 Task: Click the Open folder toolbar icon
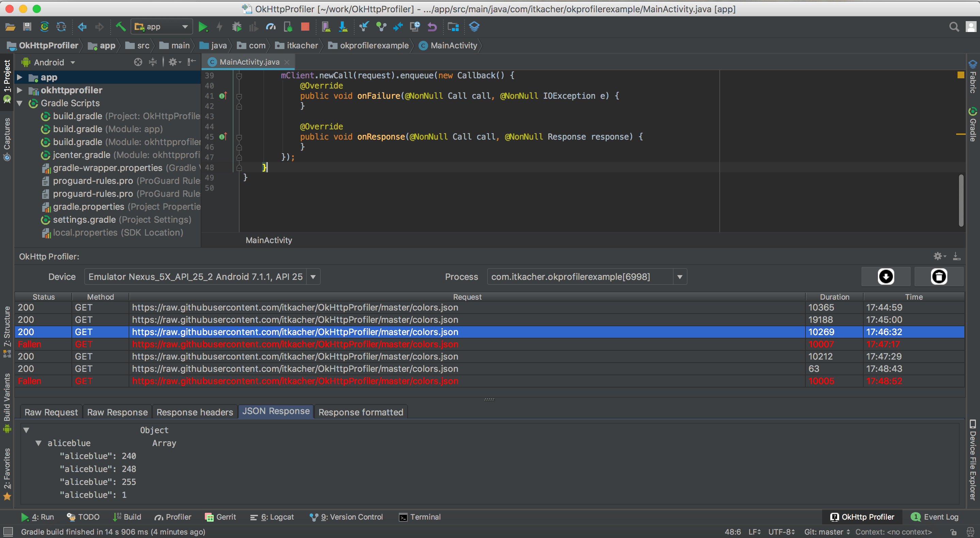pyautogui.click(x=10, y=27)
